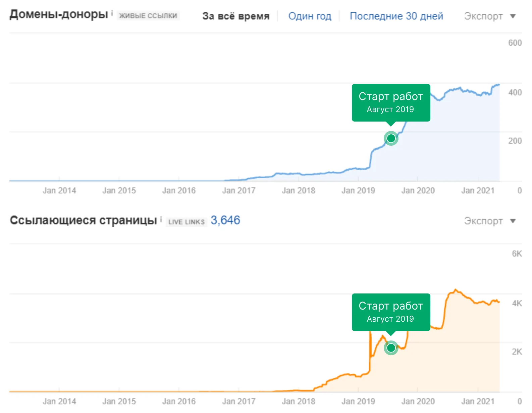This screenshot has width=532, height=413.
Task: Click info icon beside Ссылающиеся страницы title
Action: click(161, 220)
